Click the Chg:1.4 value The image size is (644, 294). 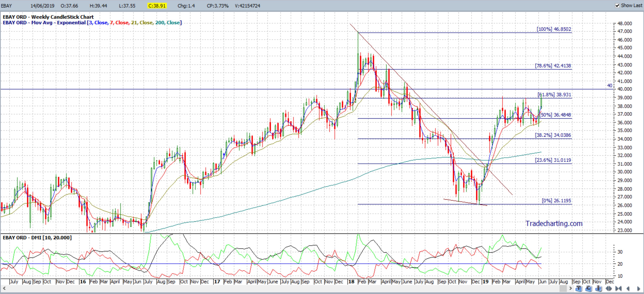[x=186, y=6]
